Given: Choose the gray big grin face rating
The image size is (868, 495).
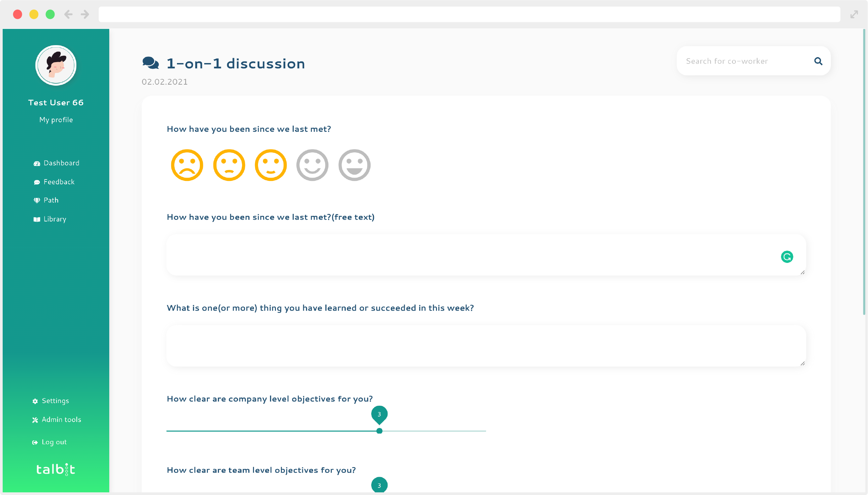Looking at the screenshot, I should (x=354, y=165).
